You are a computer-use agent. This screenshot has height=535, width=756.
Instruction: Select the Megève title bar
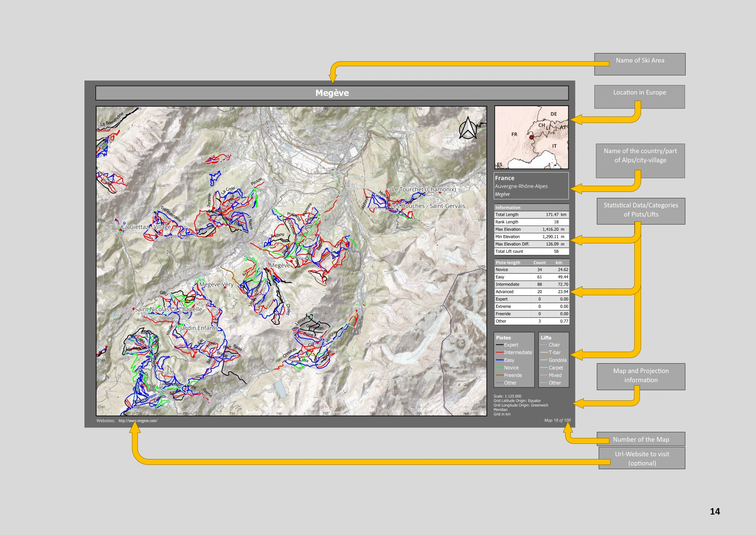[333, 93]
